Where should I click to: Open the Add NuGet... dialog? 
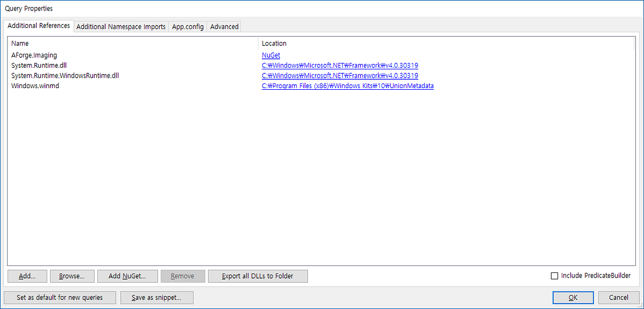click(127, 276)
